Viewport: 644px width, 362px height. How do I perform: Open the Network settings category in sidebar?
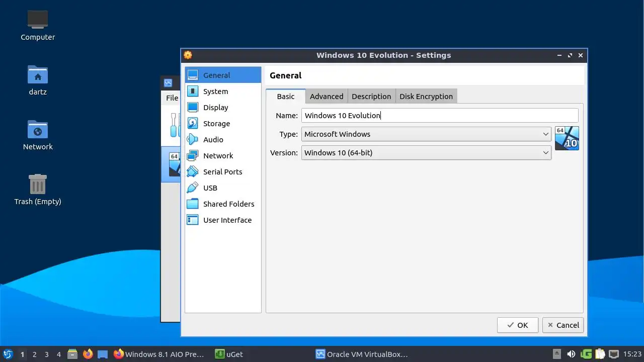[223, 155]
